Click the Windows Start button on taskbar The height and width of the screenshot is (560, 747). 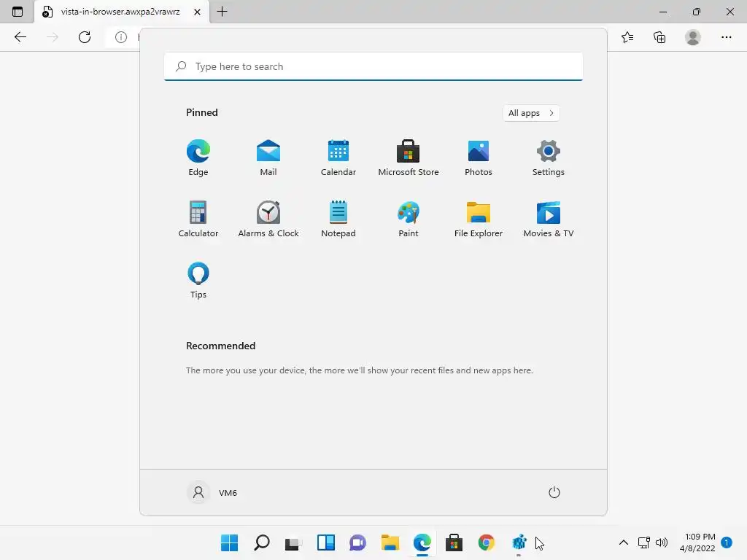229,542
